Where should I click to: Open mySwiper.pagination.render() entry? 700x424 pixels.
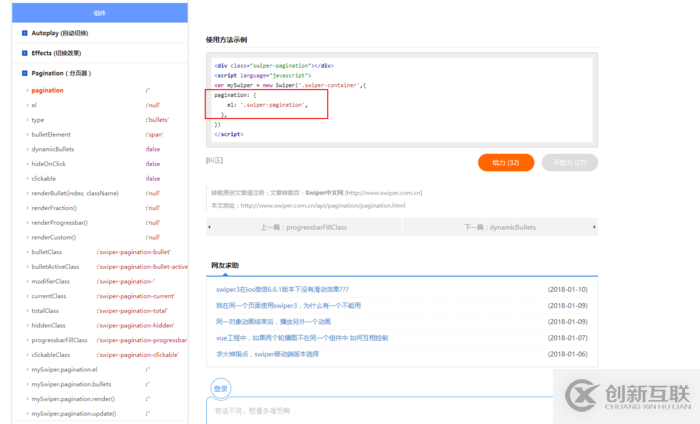73,399
